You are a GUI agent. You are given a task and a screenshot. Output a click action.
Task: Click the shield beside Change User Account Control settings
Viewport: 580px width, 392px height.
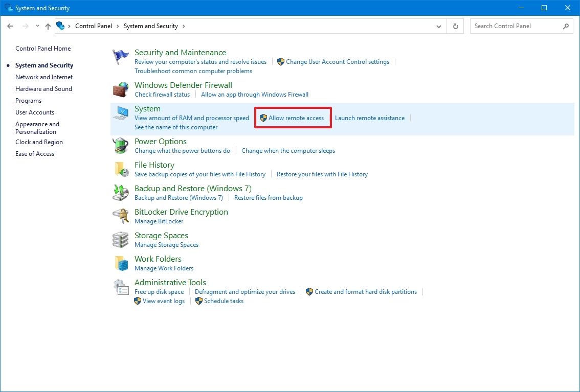[x=280, y=61]
